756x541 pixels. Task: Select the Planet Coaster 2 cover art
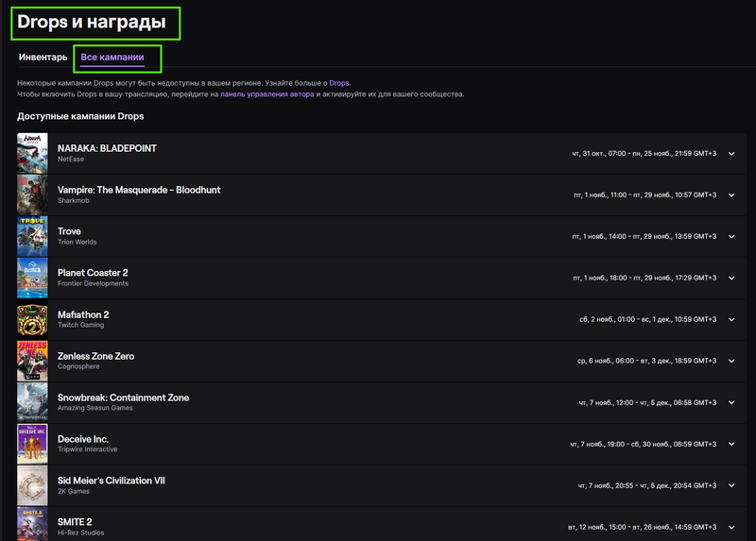point(32,278)
